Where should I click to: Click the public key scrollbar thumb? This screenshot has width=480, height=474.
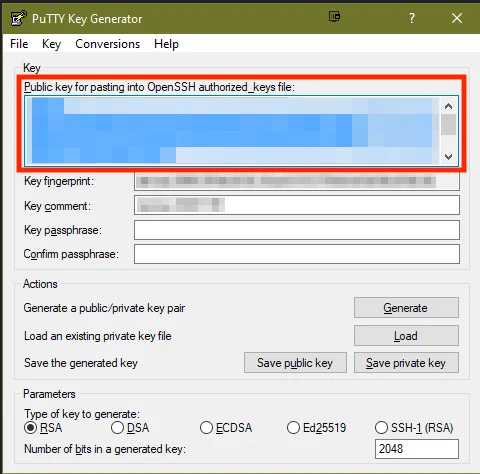tap(449, 124)
